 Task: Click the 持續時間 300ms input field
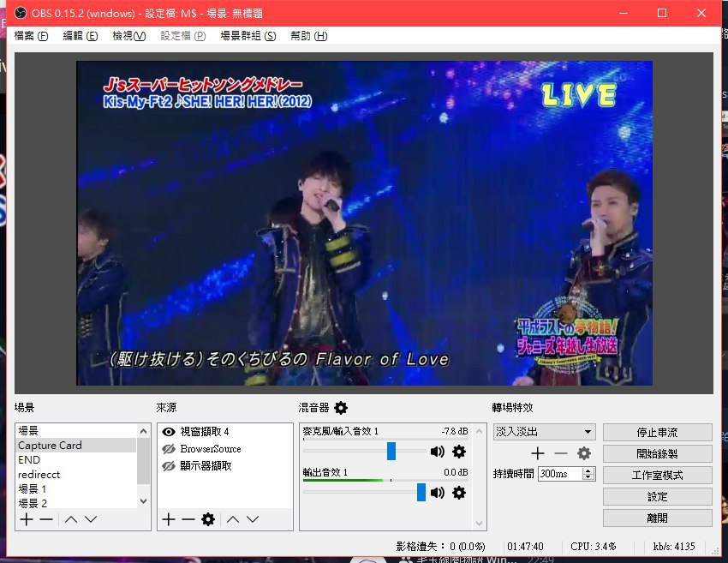pos(560,474)
